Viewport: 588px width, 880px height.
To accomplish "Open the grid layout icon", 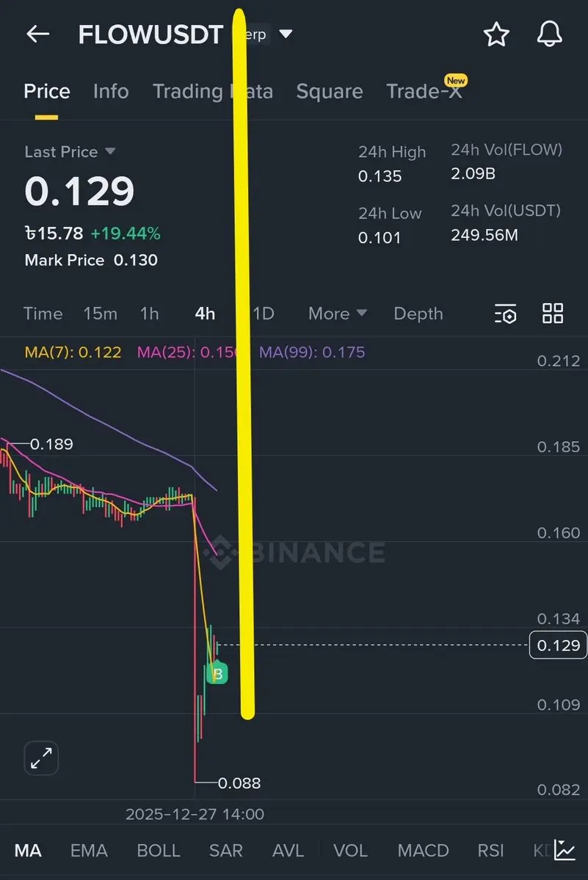I will pyautogui.click(x=553, y=313).
